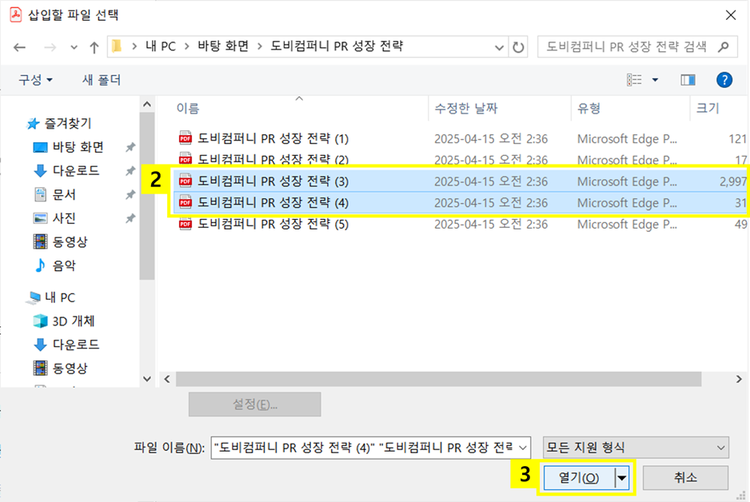Open the 구성 menu

click(35, 79)
